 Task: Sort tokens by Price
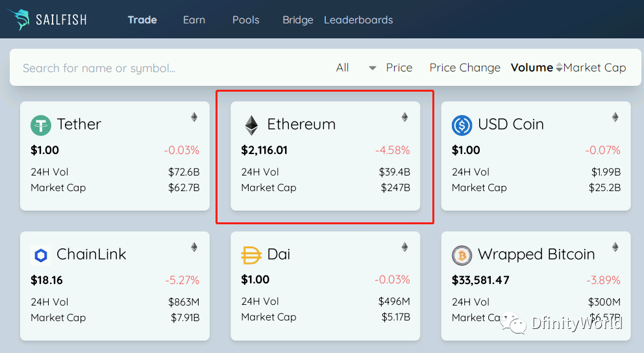pyautogui.click(x=399, y=68)
